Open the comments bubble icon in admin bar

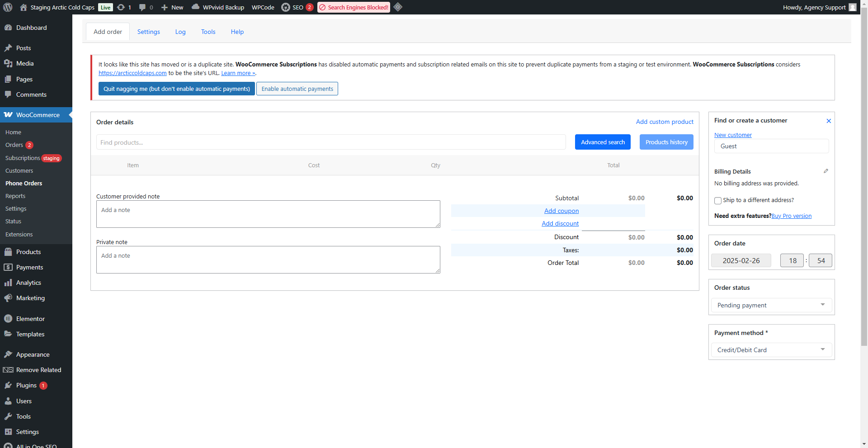tap(142, 7)
